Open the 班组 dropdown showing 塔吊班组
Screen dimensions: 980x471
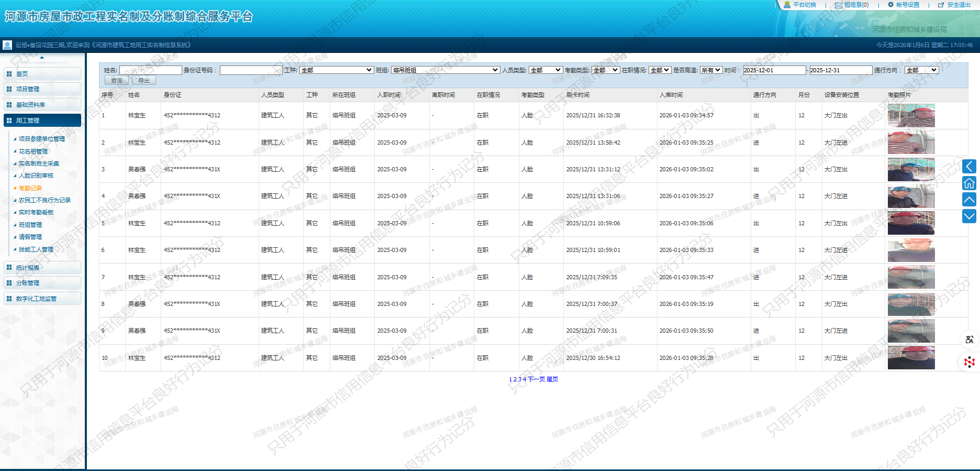[445, 70]
